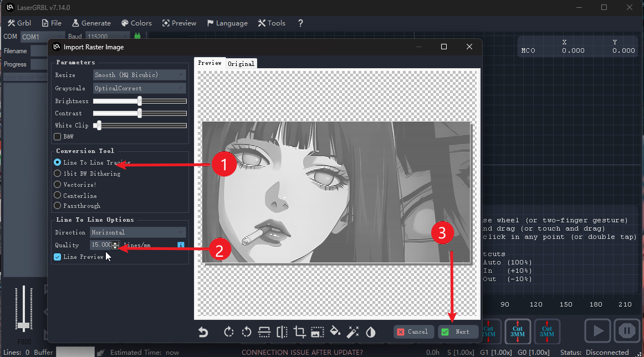The height and width of the screenshot is (357, 644).
Task: Select the crop tool icon
Action: (x=300, y=332)
